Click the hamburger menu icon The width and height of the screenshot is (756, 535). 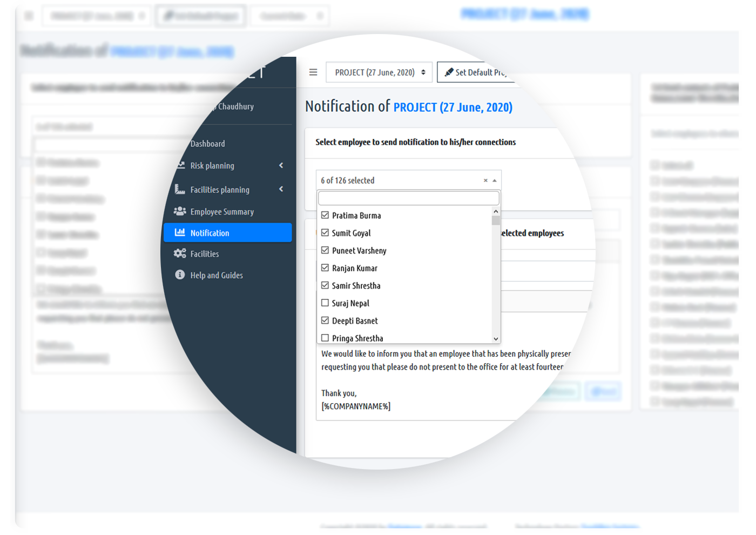313,72
